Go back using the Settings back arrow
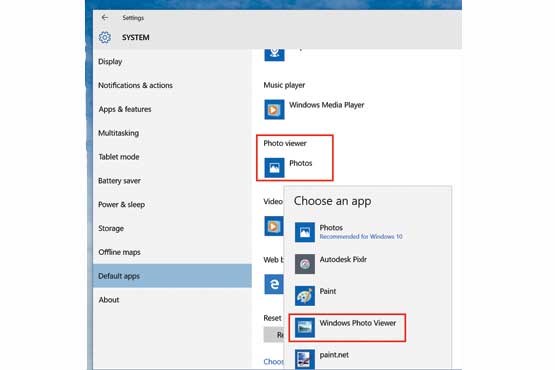The image size is (555, 370). [104, 17]
